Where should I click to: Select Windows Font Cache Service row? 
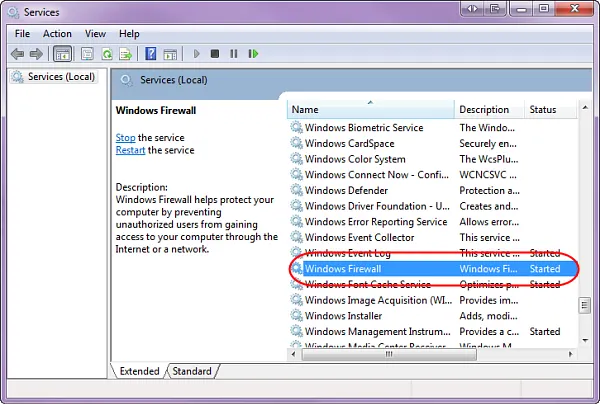point(432,284)
